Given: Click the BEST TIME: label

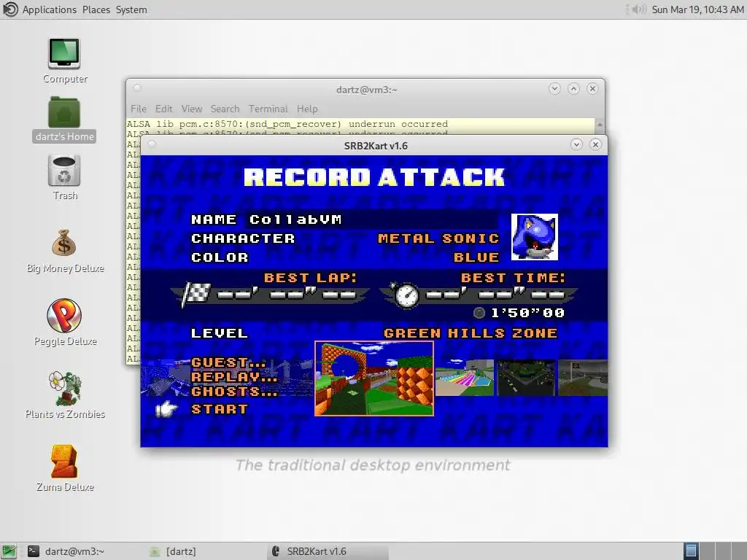Looking at the screenshot, I should (x=513, y=278).
